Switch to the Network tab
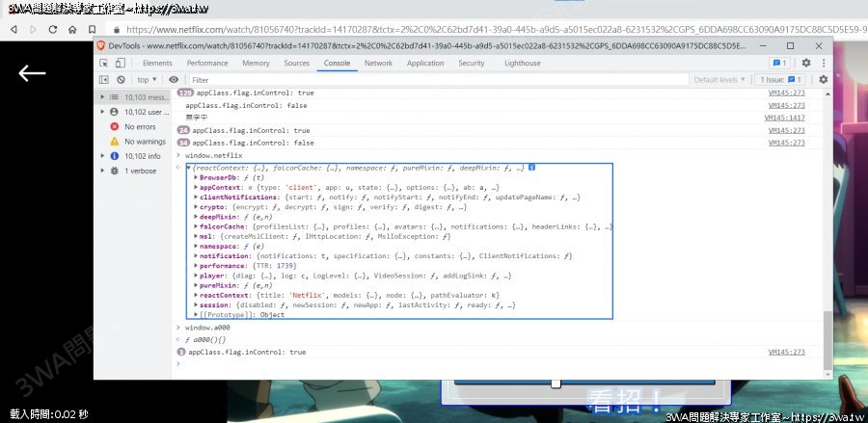This screenshot has height=423, width=868. [x=378, y=64]
